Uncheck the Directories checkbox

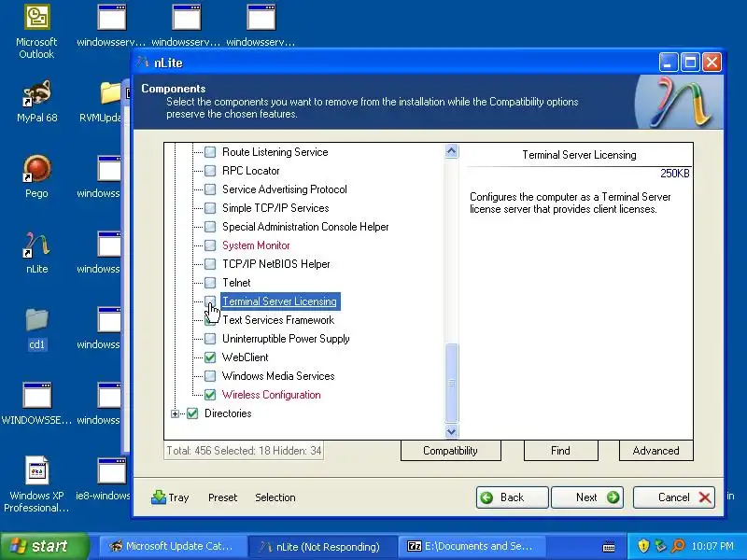[x=192, y=413]
